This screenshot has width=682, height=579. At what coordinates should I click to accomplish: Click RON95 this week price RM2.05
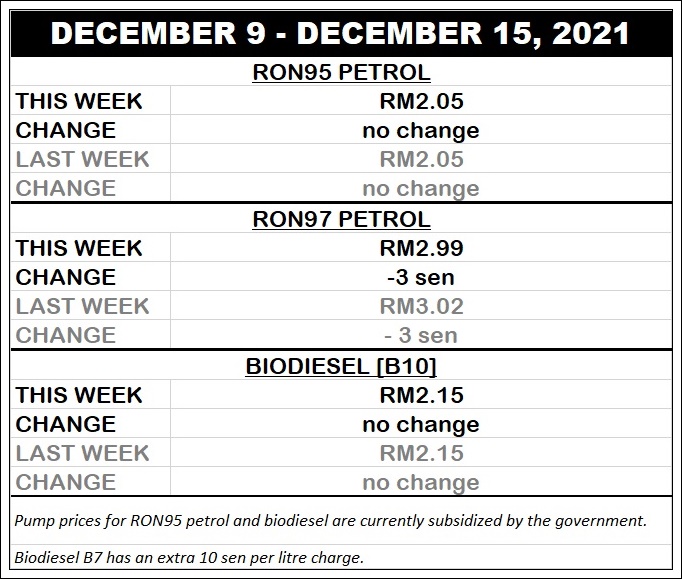point(421,101)
